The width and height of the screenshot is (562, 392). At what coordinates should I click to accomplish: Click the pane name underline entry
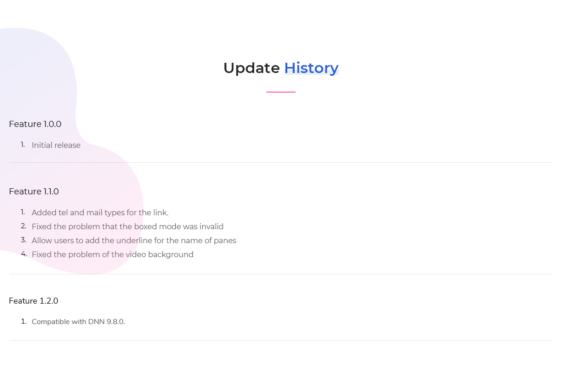coord(134,240)
